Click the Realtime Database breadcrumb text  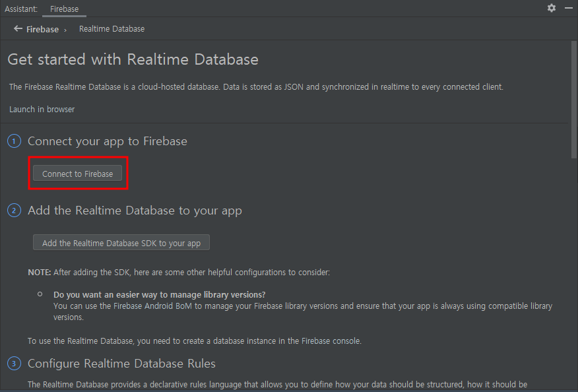[x=112, y=29]
